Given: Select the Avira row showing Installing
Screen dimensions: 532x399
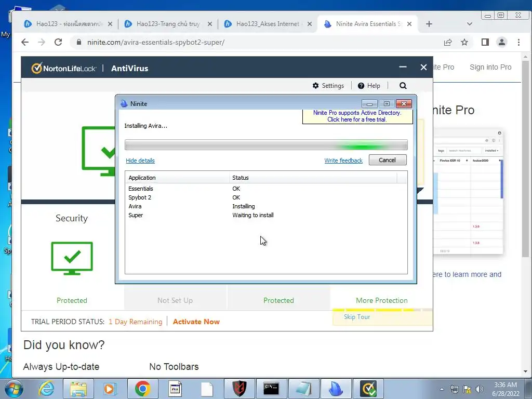Looking at the screenshot, I should pos(266,206).
